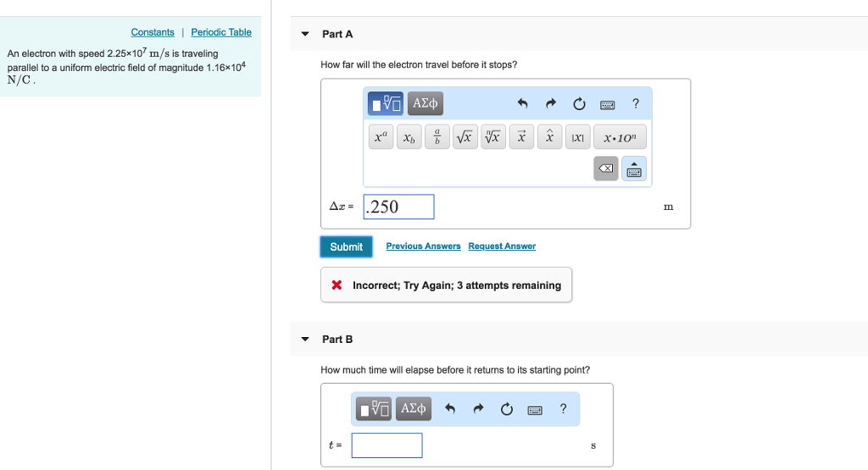Screen dimensions: 868x470
Task: Insert a fraction a/b template
Action: coord(437,136)
